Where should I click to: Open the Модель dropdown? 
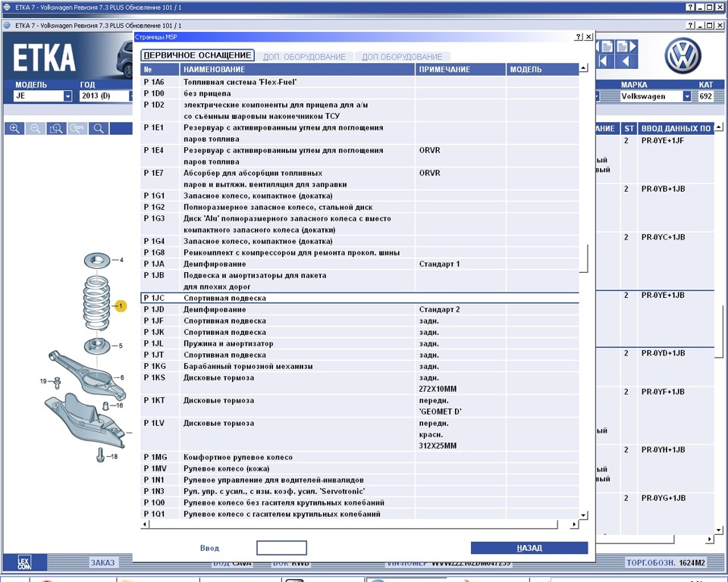tap(67, 96)
